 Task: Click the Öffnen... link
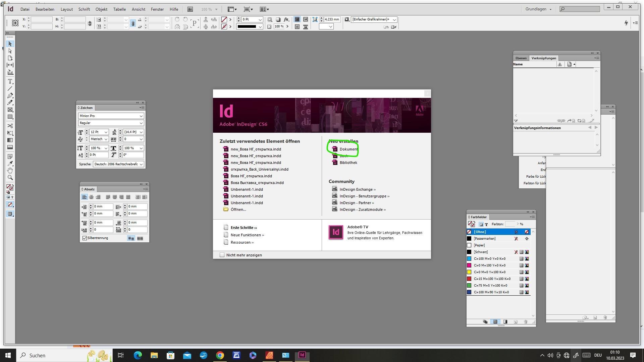pos(238,209)
